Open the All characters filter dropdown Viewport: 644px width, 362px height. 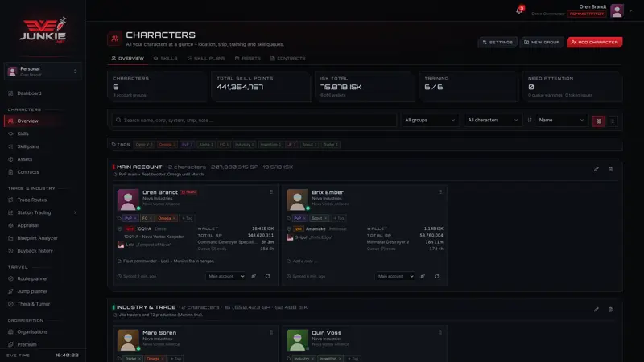(493, 120)
